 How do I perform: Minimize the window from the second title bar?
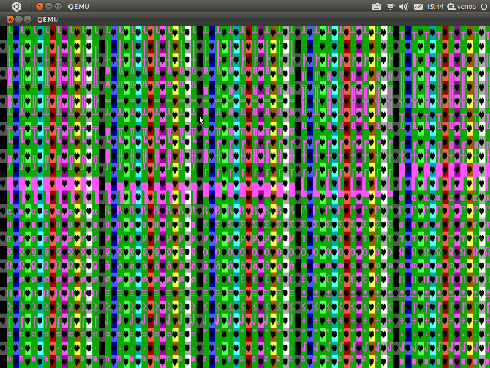click(x=19, y=19)
